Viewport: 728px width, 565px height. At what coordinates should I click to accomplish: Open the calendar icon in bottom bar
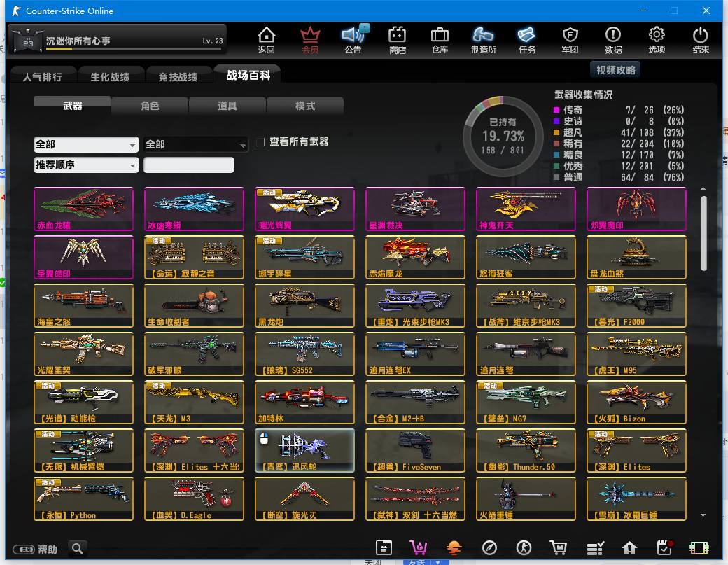click(x=384, y=548)
